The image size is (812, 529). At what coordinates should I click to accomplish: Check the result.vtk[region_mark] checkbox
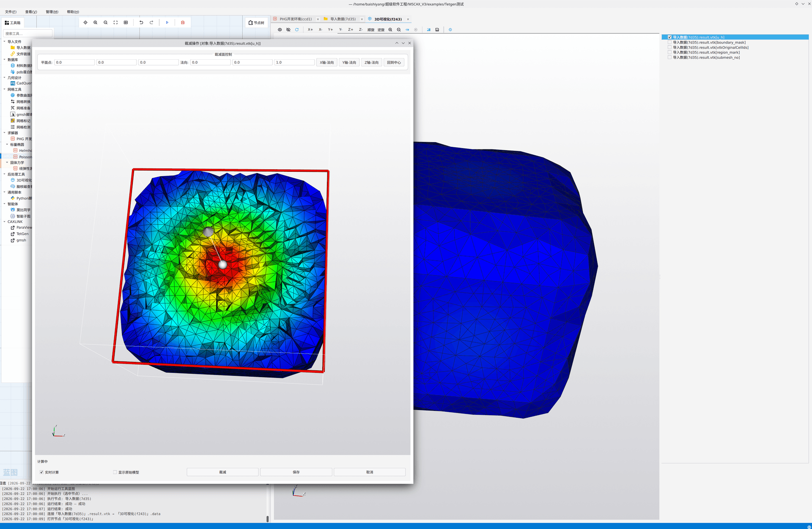click(669, 52)
